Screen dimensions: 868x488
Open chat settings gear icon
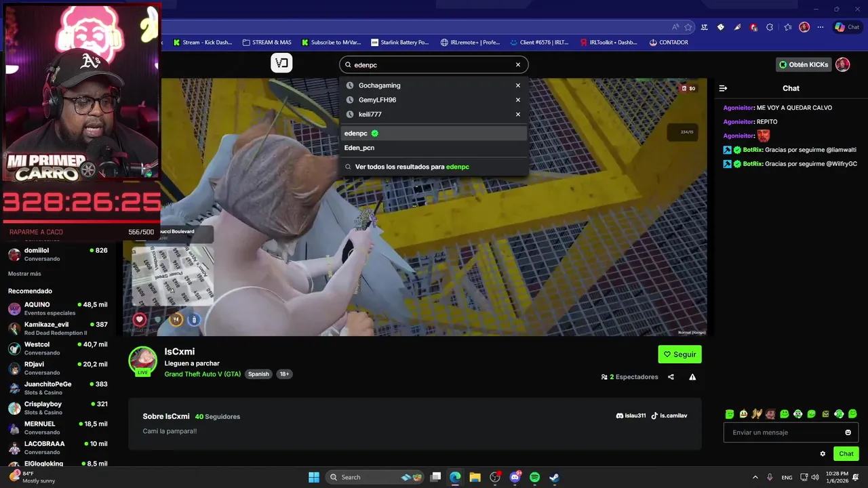coord(823,454)
